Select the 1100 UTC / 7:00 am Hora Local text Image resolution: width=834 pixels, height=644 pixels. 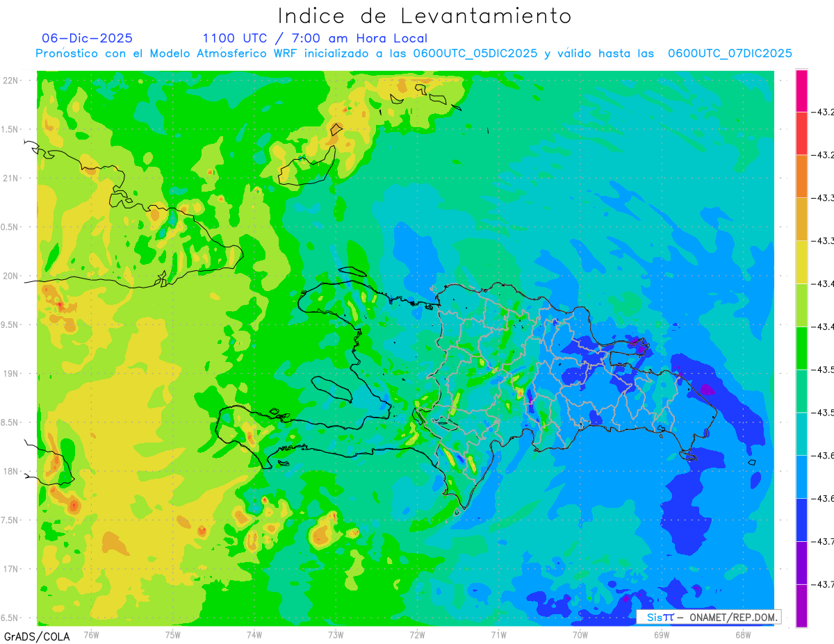click(x=315, y=38)
